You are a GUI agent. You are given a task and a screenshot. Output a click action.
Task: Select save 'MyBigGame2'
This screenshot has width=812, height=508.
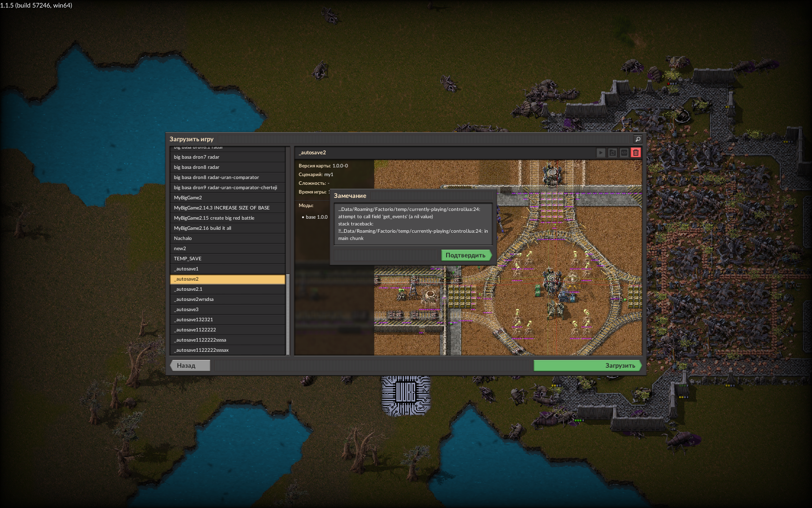point(228,198)
